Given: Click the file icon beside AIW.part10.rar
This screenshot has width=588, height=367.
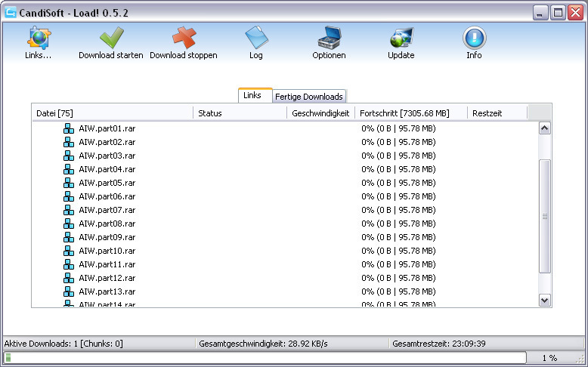Looking at the screenshot, I should pyautogui.click(x=69, y=251).
